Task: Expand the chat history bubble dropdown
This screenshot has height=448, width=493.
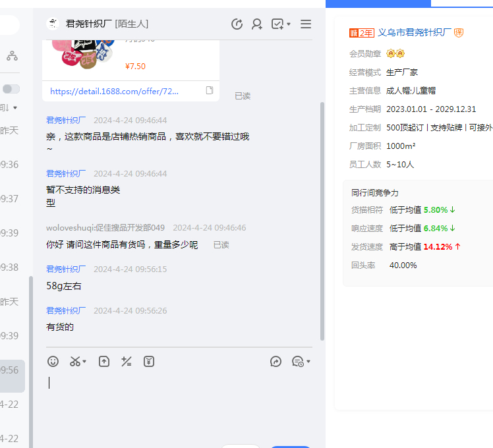Action: coord(308,362)
